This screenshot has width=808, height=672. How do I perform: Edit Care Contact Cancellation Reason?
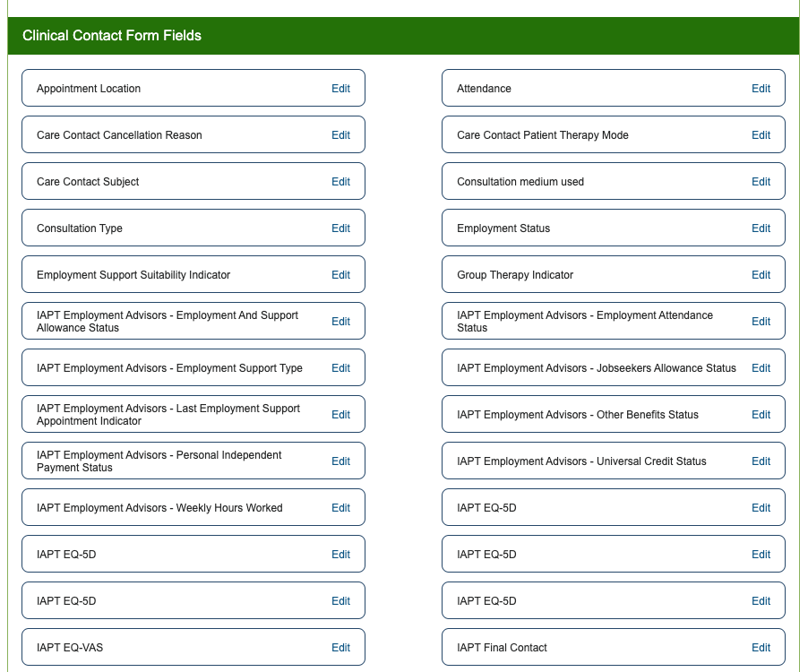340,135
